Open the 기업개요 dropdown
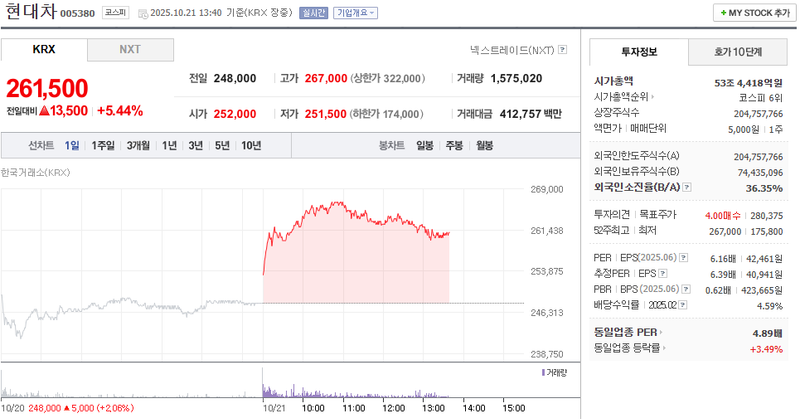800x419 pixels. [x=357, y=13]
